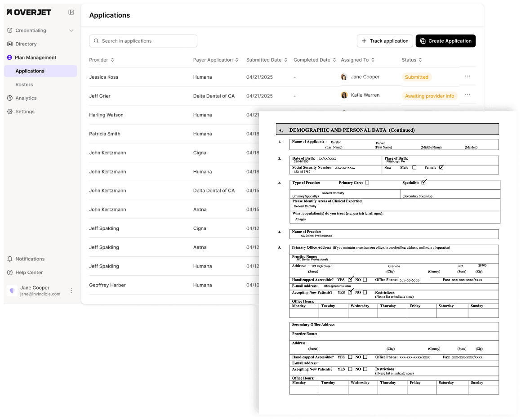Open Settings via the gear icon
The width and height of the screenshot is (521, 420).
tap(10, 112)
